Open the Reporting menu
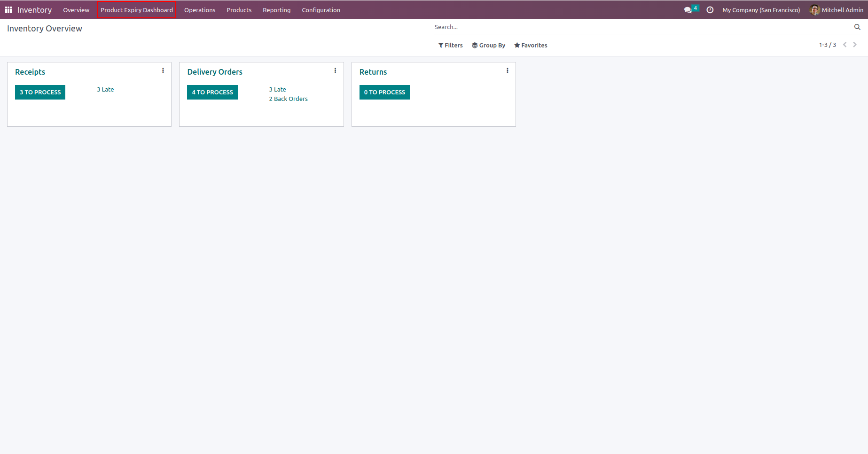 [x=277, y=10]
